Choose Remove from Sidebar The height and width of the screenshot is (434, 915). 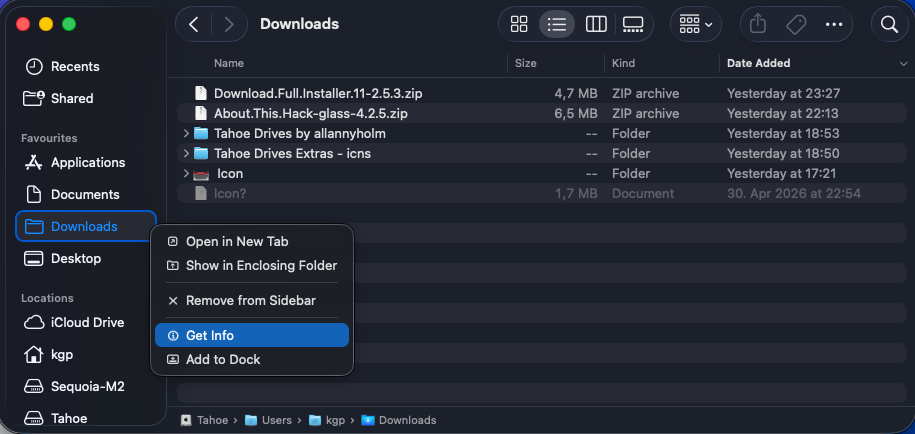click(252, 300)
